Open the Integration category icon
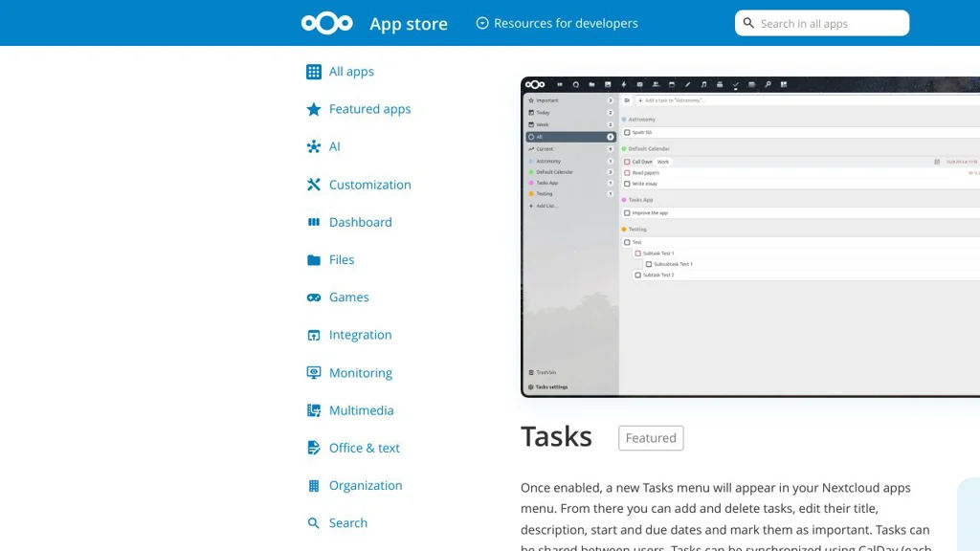The image size is (980, 551). point(314,335)
